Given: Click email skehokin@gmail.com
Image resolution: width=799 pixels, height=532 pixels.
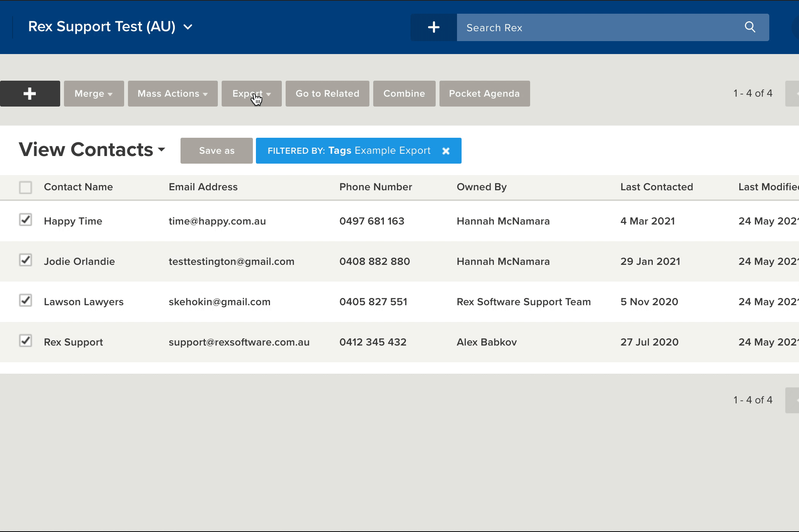Looking at the screenshot, I should pos(220,302).
